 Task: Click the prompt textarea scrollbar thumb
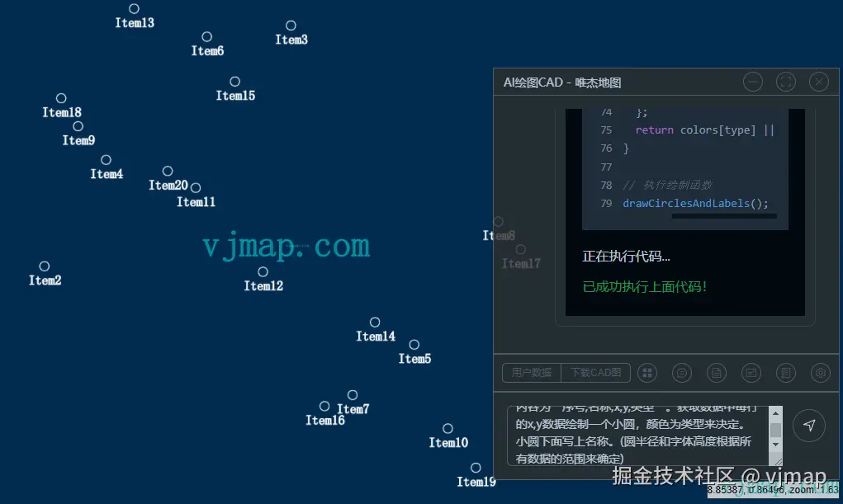775,430
